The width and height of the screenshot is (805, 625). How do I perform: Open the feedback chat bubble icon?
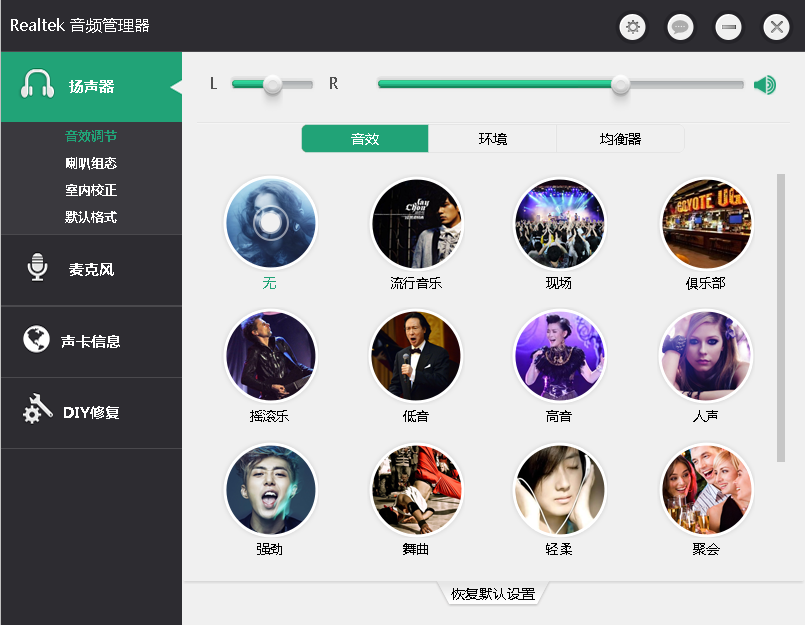click(680, 27)
